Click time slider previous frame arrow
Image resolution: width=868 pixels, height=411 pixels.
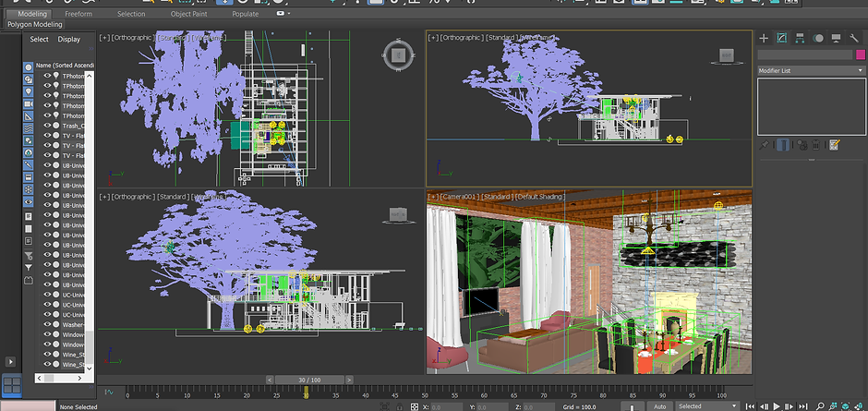(270, 380)
